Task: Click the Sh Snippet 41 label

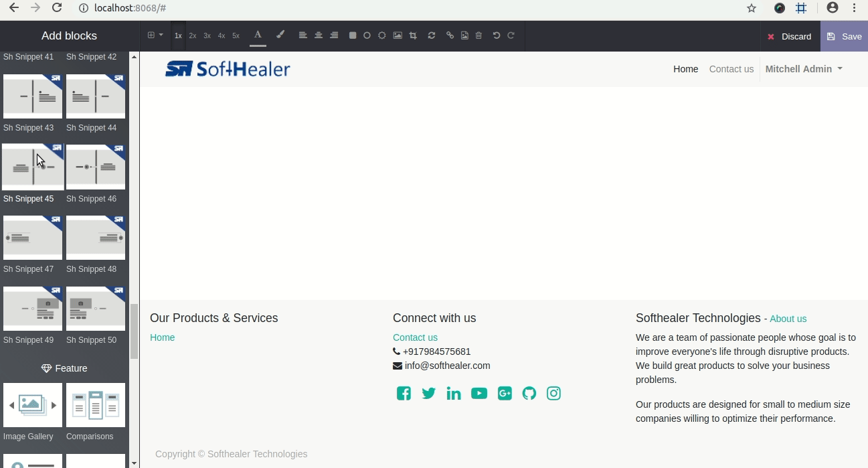Action: point(28,57)
